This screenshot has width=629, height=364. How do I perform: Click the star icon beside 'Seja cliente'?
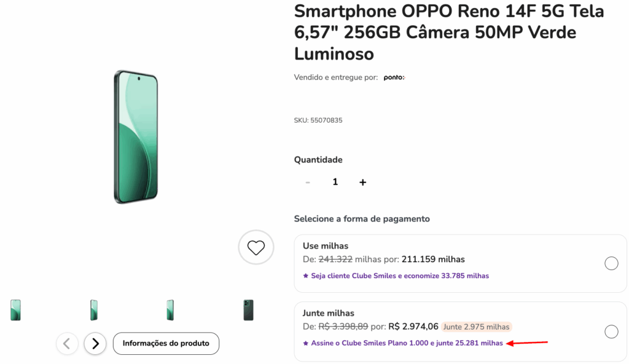point(306,276)
